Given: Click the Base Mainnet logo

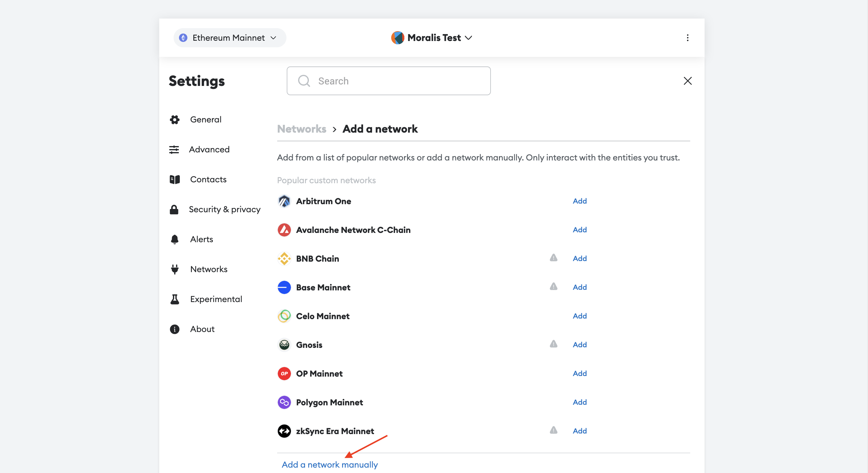Looking at the screenshot, I should (x=284, y=287).
